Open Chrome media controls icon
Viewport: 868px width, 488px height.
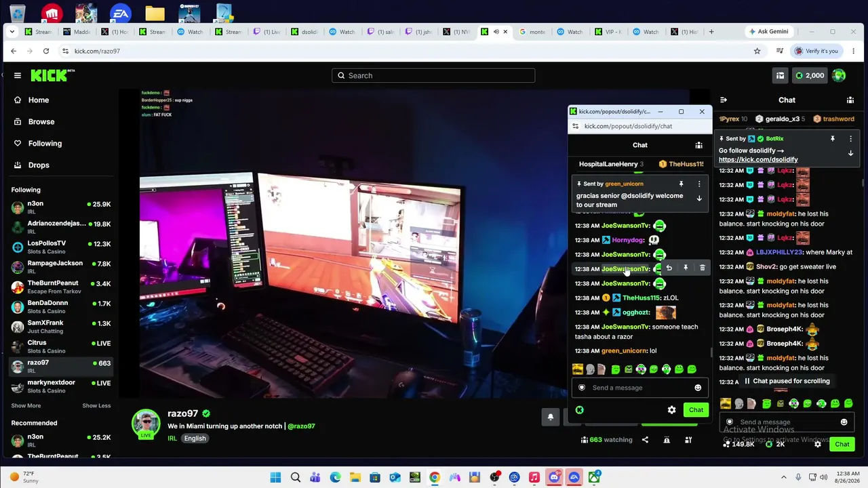click(x=780, y=51)
